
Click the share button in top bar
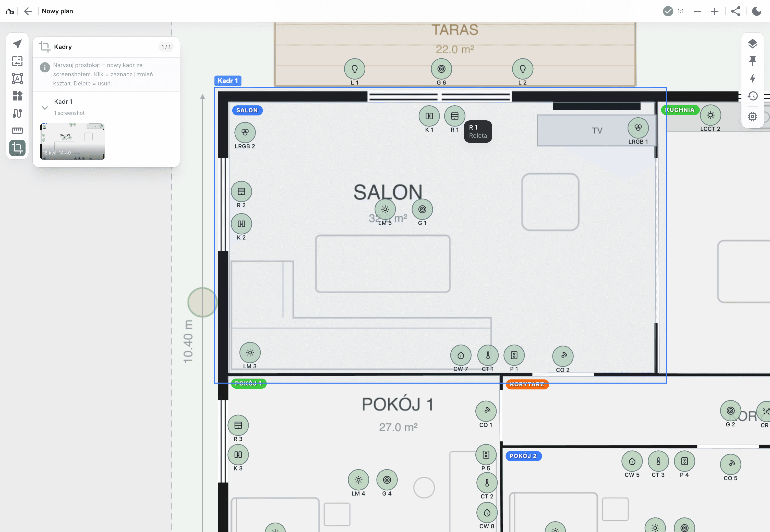click(x=736, y=11)
